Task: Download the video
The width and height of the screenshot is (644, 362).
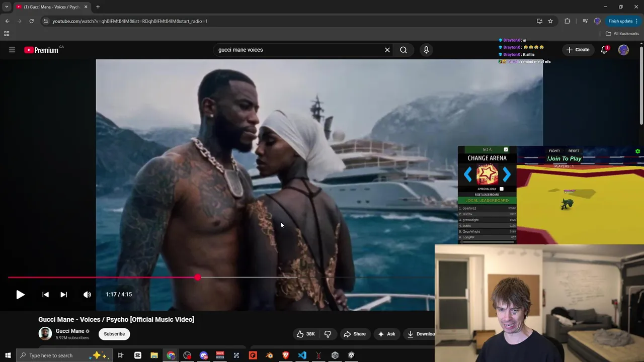Action: coord(421,334)
